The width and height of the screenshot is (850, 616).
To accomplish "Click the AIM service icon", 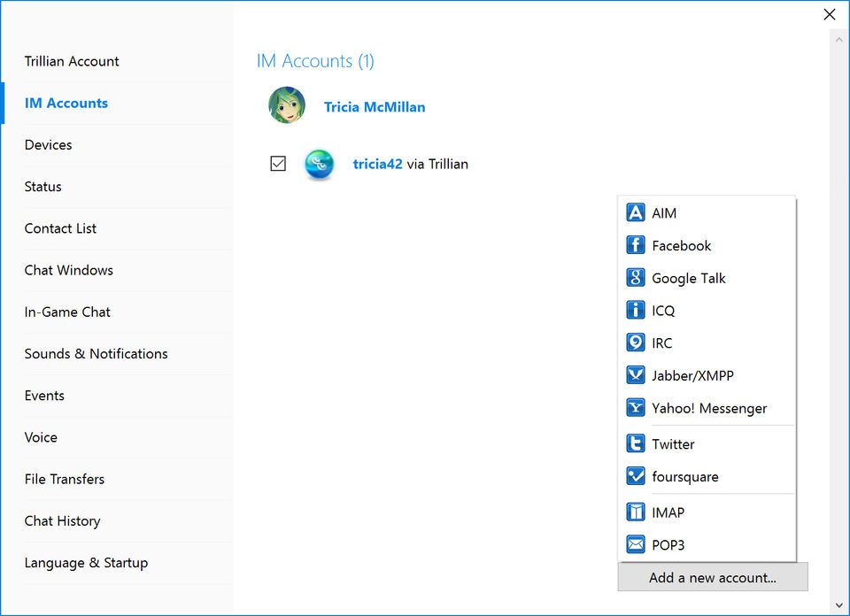I will (636, 213).
